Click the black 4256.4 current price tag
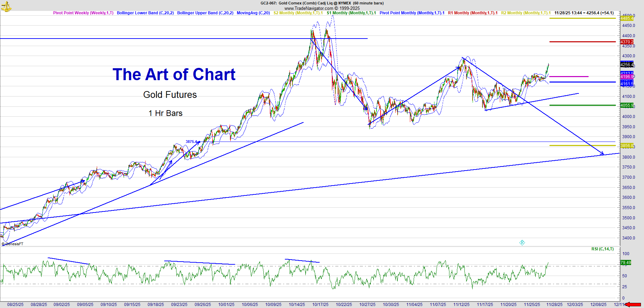This screenshot has height=308, width=644. click(627, 64)
